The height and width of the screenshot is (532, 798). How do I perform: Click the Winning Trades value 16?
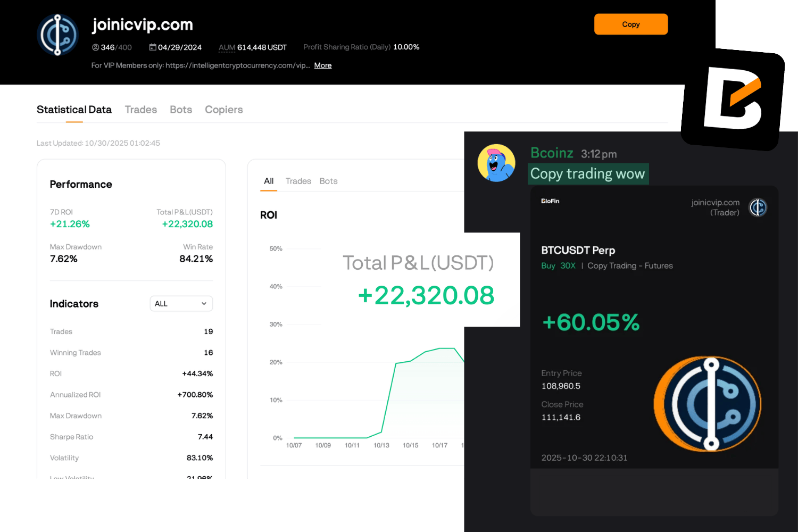coord(209,353)
